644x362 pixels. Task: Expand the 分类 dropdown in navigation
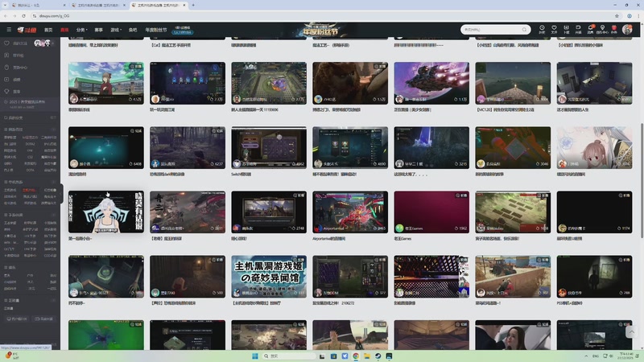(81, 30)
